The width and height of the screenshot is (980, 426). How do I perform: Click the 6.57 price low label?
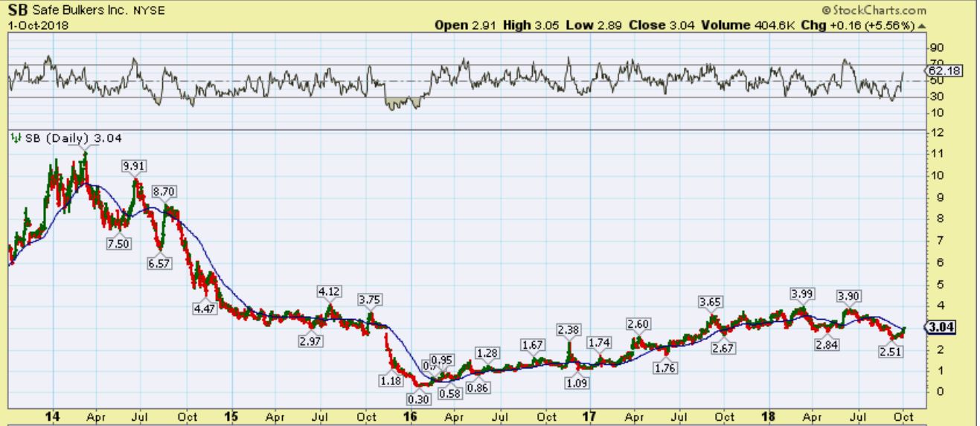159,263
